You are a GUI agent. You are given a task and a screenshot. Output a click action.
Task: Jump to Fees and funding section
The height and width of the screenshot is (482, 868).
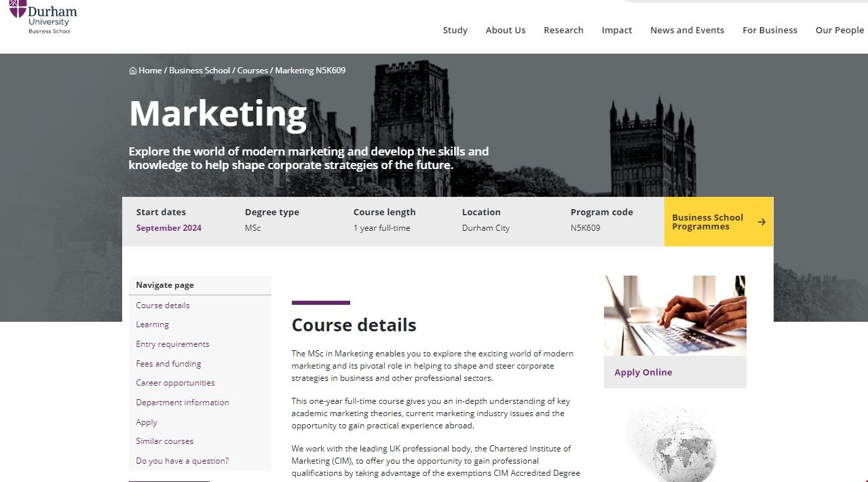coord(168,364)
